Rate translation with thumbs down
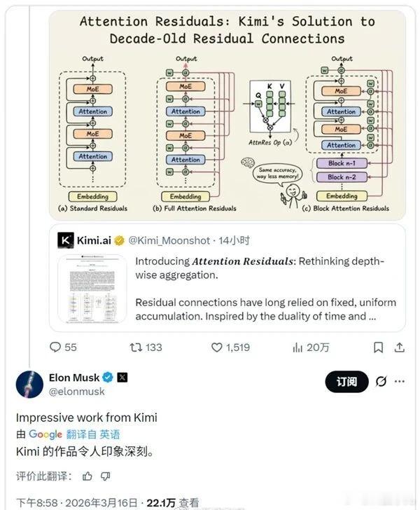 tap(105, 476)
